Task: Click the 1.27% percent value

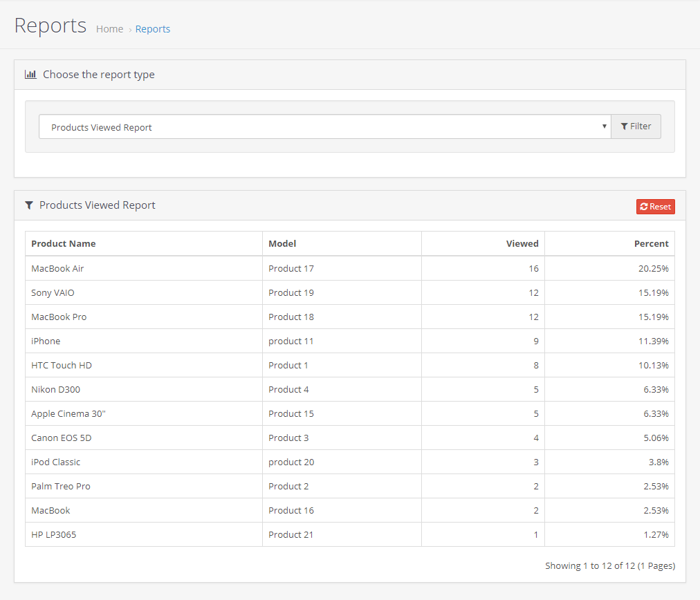Action: [x=656, y=534]
